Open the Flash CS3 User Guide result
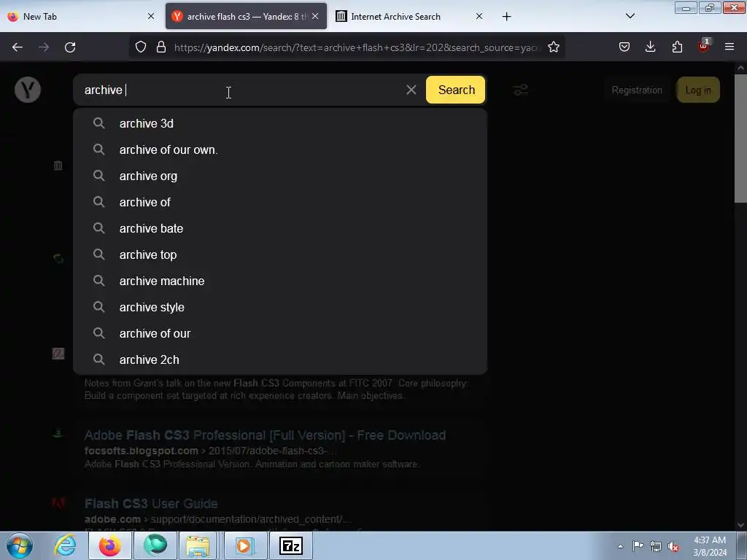Screen dimensions: 747x560 tap(151, 503)
